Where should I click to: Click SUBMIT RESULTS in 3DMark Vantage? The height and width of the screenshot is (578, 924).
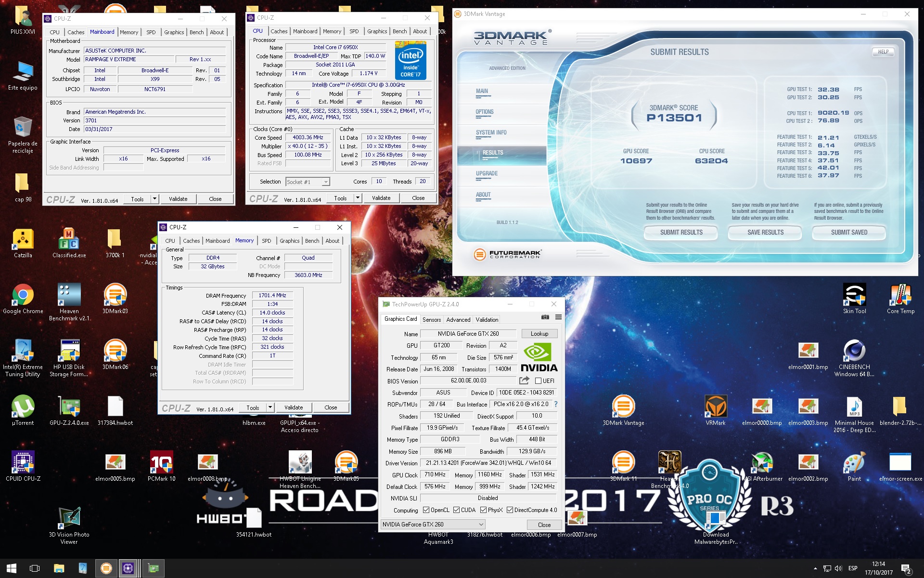point(681,232)
